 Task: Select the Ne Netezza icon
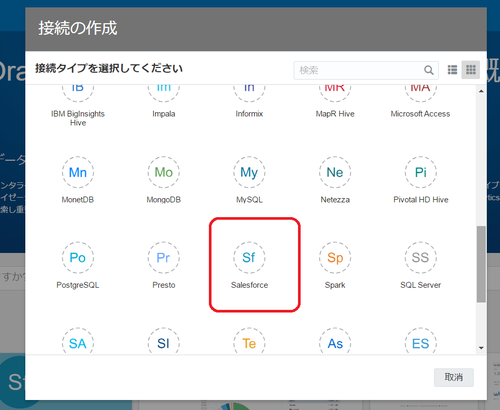tap(335, 172)
